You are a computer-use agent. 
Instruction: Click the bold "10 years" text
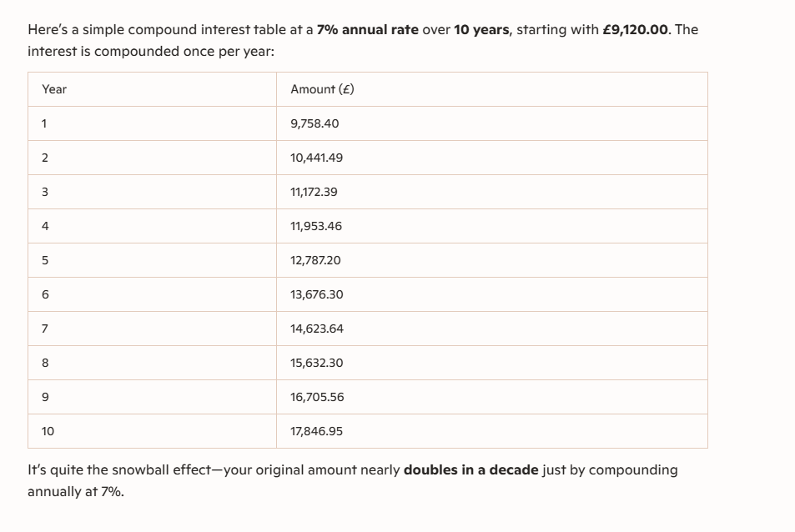click(x=481, y=30)
